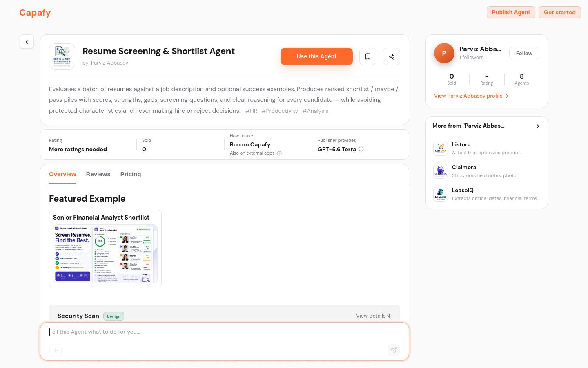The height and width of the screenshot is (368, 588).
Task: Focus the Tell this Agent input field
Action: click(x=225, y=332)
